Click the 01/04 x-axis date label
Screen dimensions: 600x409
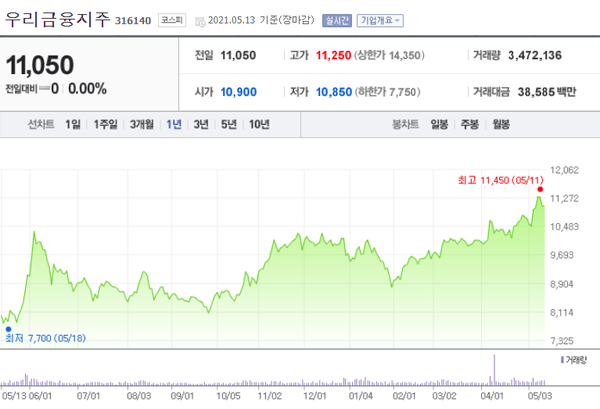(360, 396)
